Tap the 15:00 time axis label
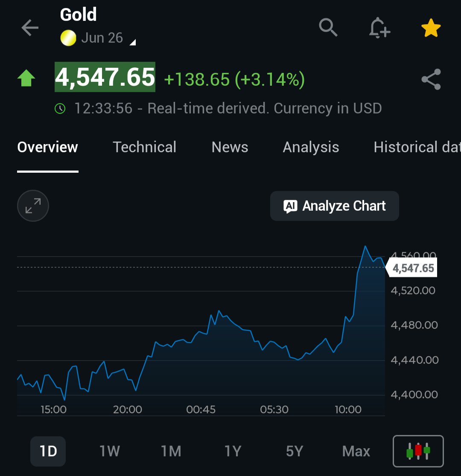The height and width of the screenshot is (476, 461). click(53, 409)
